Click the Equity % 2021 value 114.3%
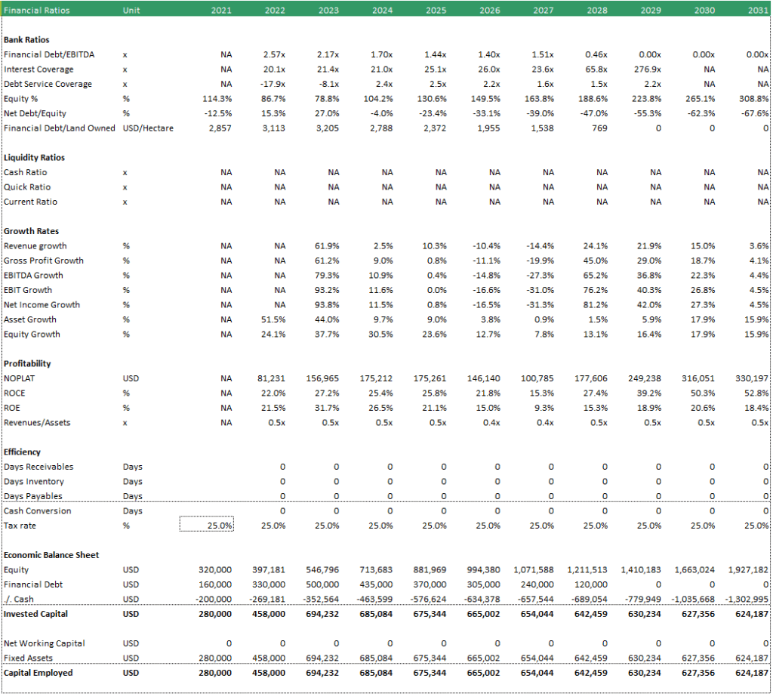773x700 pixels. point(217,99)
